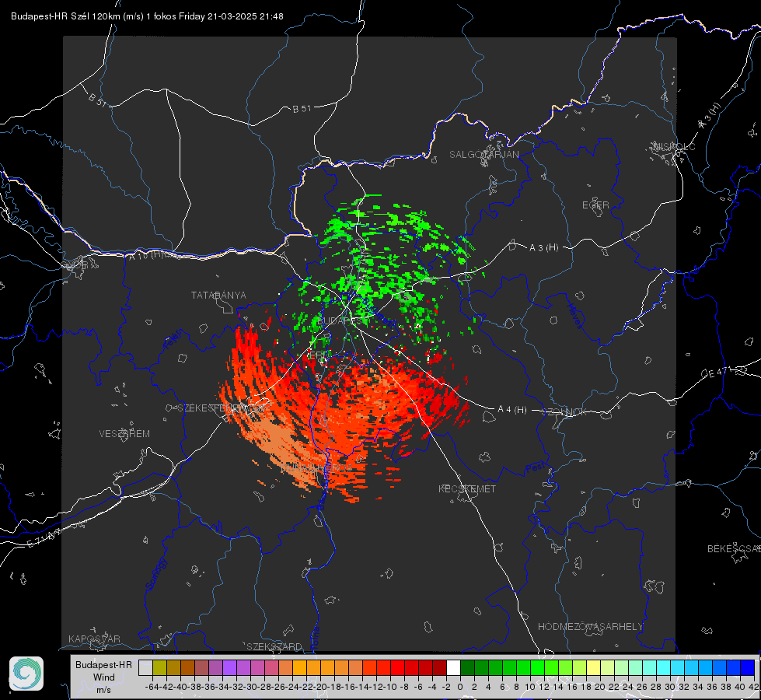Image resolution: width=761 pixels, height=700 pixels.
Task: Click the legend value 0
Action: [460, 687]
